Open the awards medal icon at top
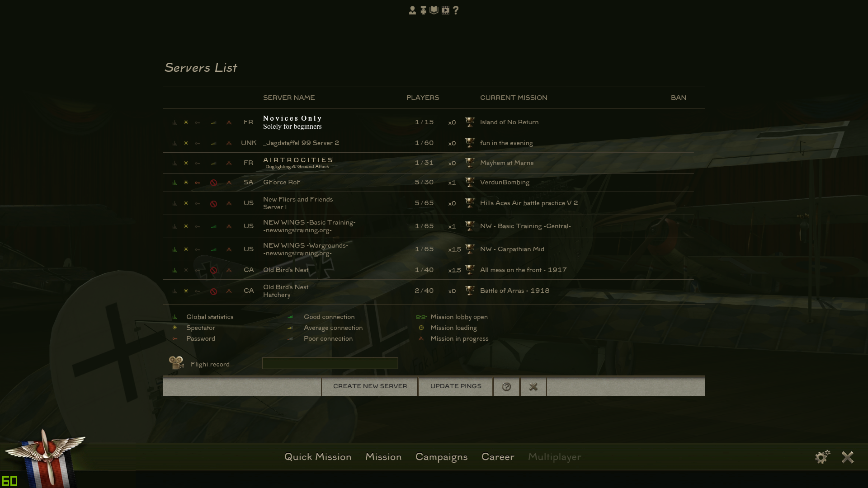868x488 pixels. point(423,10)
